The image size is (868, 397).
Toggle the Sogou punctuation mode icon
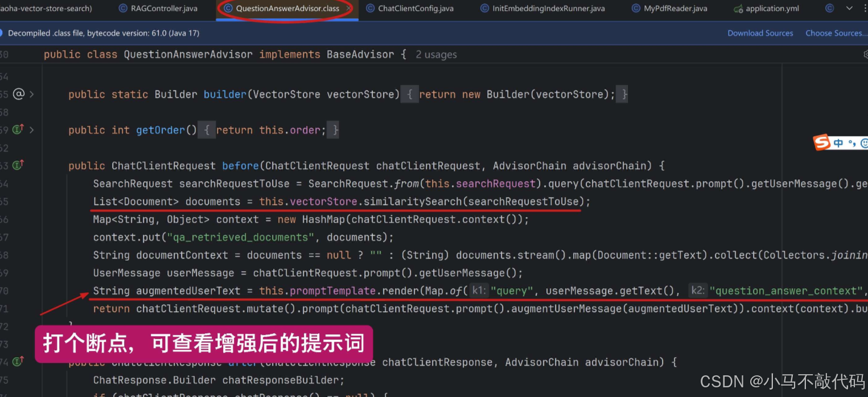851,144
